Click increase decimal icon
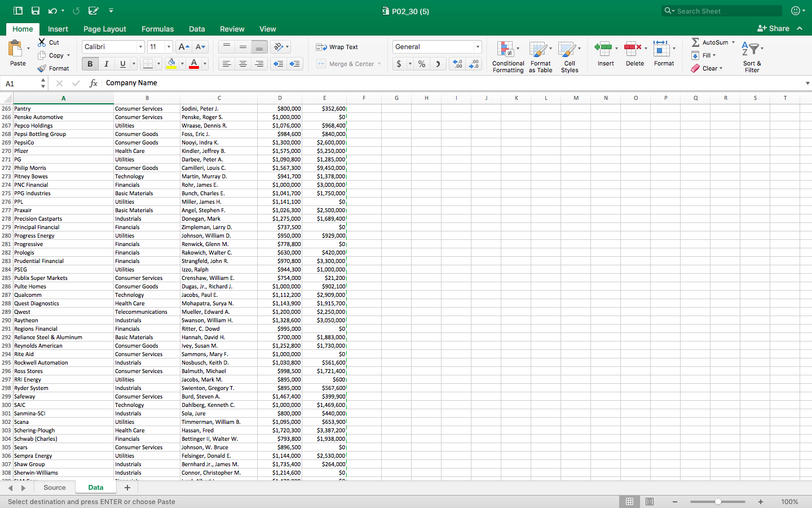The image size is (812, 508). (457, 64)
